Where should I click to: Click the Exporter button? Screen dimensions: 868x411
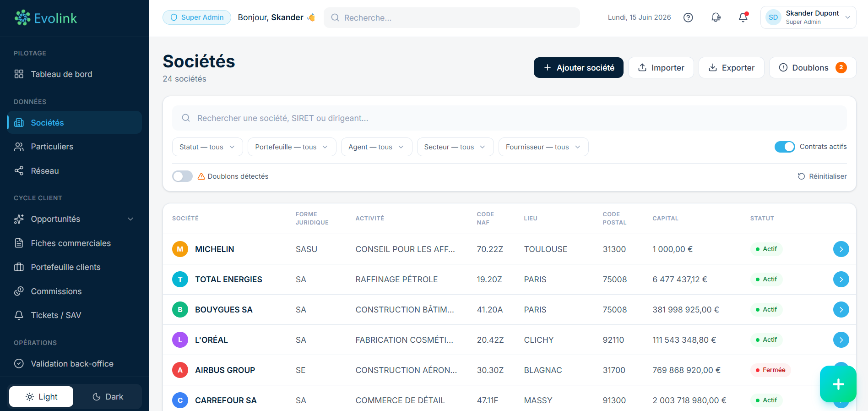pyautogui.click(x=732, y=68)
